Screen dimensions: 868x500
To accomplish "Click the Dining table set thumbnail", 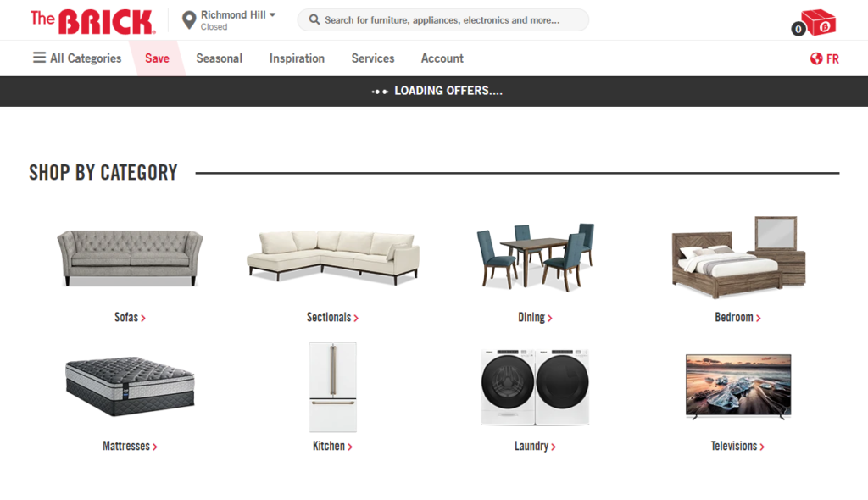I will [536, 257].
